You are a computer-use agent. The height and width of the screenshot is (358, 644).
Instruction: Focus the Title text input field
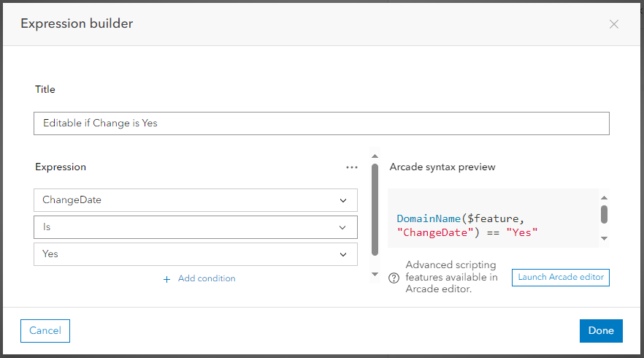point(321,123)
